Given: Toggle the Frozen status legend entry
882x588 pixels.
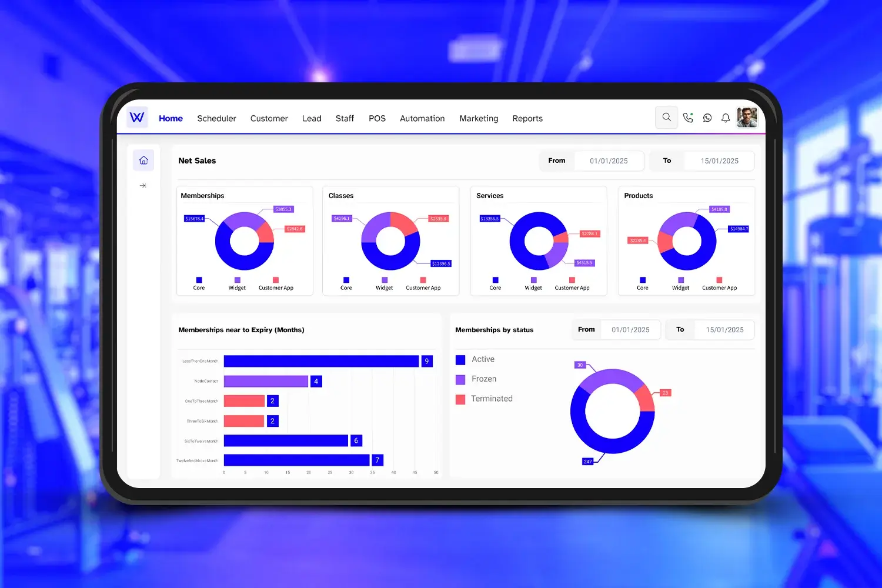Looking at the screenshot, I should click(x=476, y=379).
